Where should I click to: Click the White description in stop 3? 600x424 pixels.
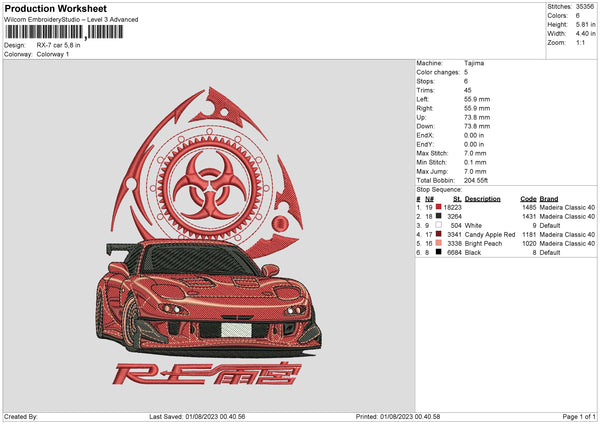point(473,225)
